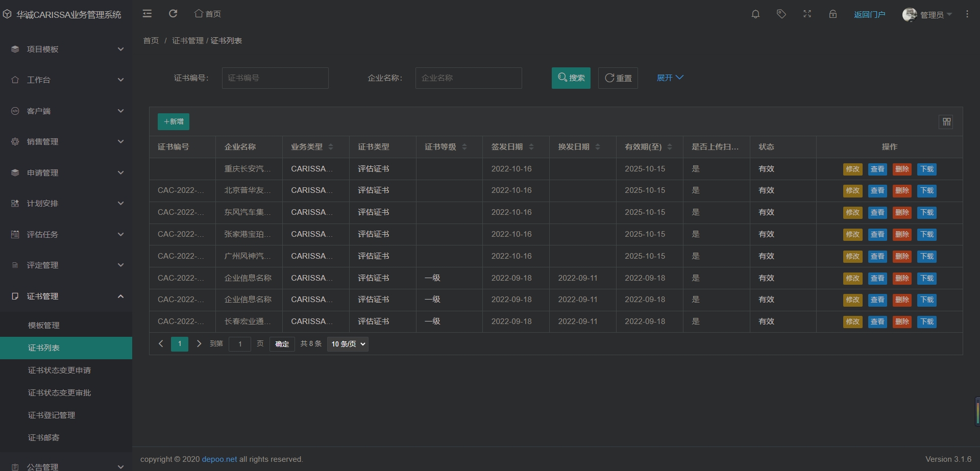Click 修改 for 重庆长安汽 row

click(852, 169)
